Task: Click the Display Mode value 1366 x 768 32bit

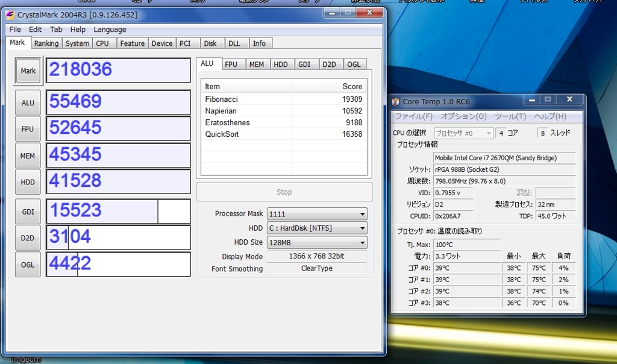Action: click(317, 256)
